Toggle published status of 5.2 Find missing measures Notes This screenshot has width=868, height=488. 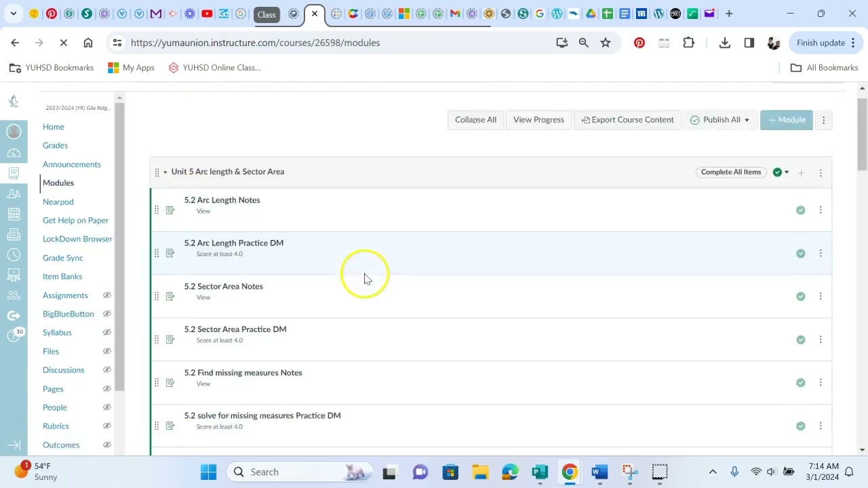pos(801,383)
